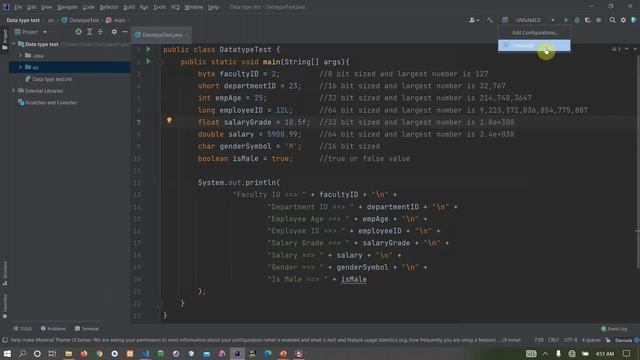
Task: Click the warnings indicator at editor top-right
Action: (616, 49)
